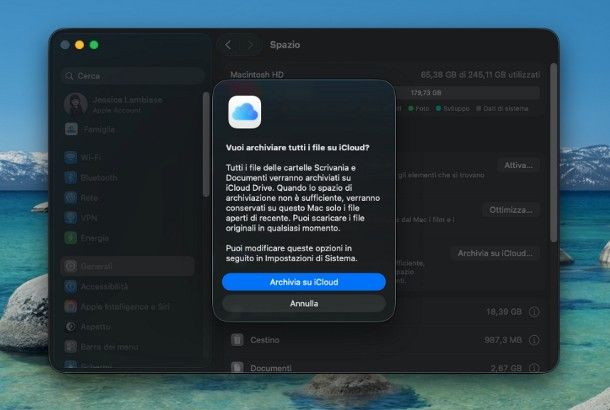Open the Bluetooth settings label
Viewport: 610px width, 410px height.
99,178
